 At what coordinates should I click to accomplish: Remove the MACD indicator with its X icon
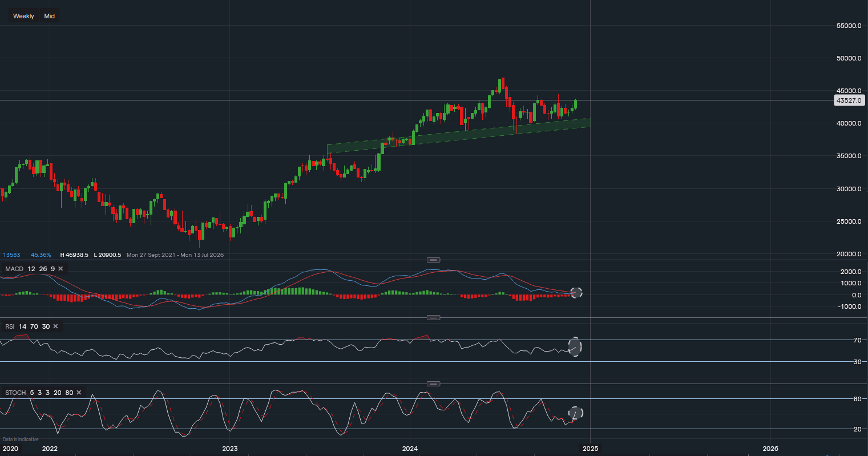point(60,268)
